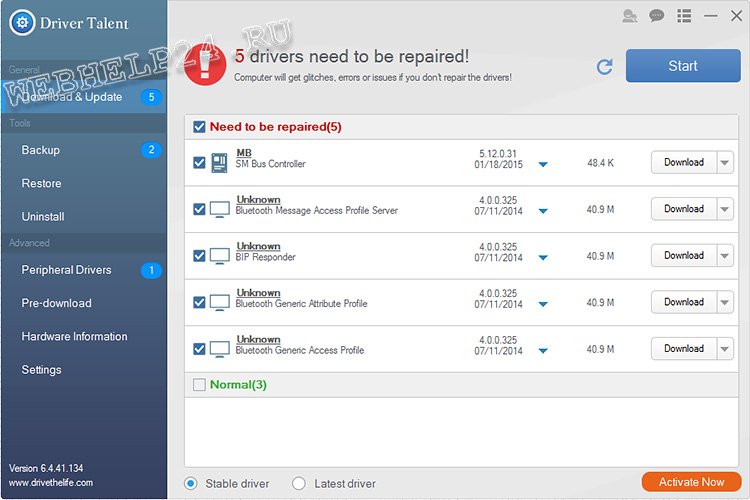Open the Backup section
750x500 pixels.
[x=84, y=150]
